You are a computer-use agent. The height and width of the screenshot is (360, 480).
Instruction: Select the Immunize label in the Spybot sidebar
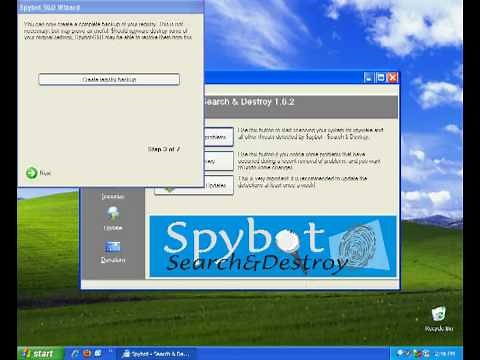tap(113, 197)
